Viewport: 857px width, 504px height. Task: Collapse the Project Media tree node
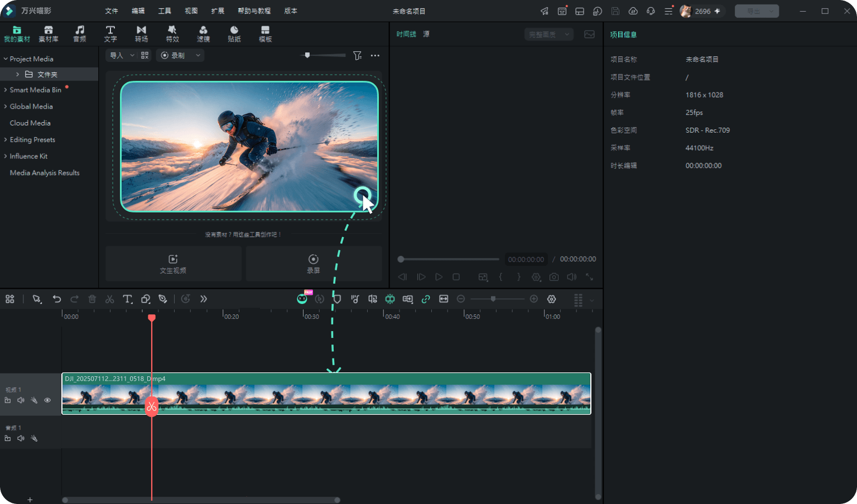coord(6,59)
